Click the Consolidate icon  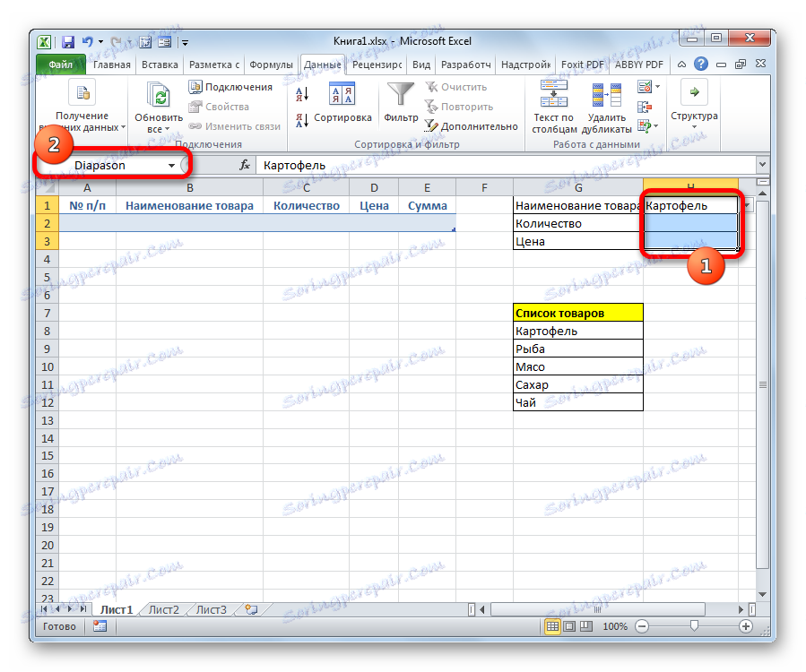[644, 107]
